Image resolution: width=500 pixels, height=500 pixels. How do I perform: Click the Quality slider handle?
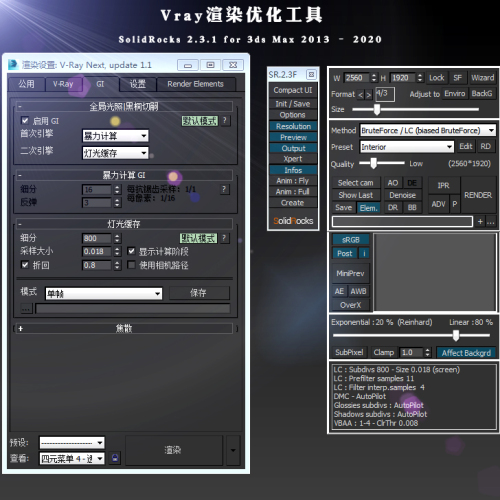(x=373, y=163)
